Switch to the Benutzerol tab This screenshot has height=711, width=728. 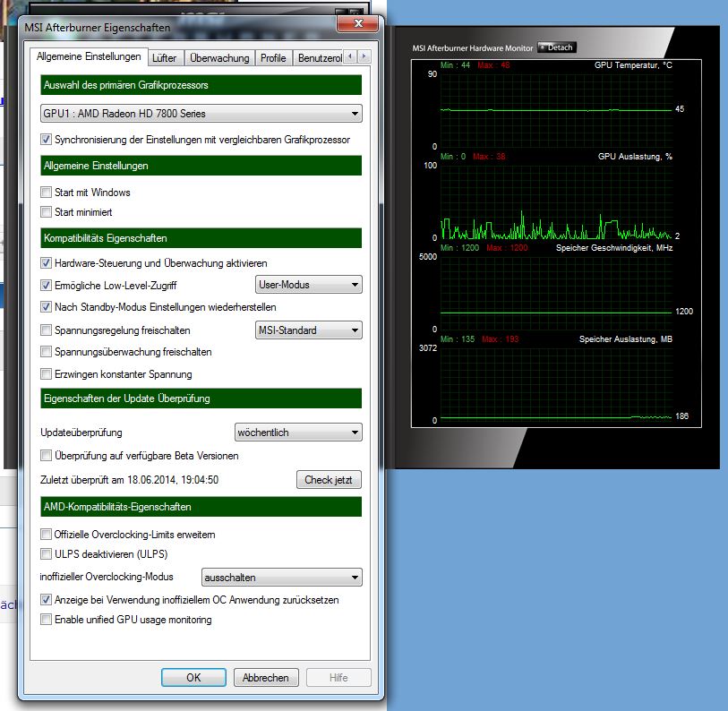pyautogui.click(x=320, y=58)
